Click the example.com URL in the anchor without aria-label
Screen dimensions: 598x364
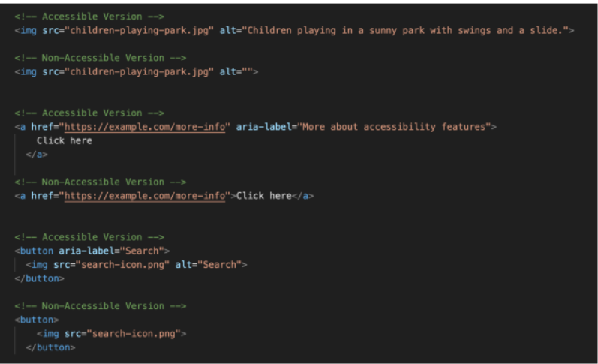tap(145, 196)
